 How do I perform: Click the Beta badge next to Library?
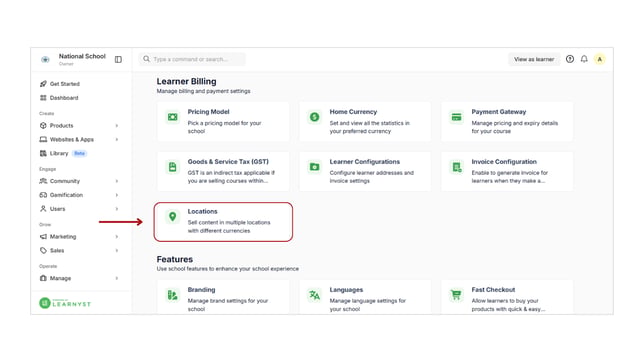[x=79, y=153]
